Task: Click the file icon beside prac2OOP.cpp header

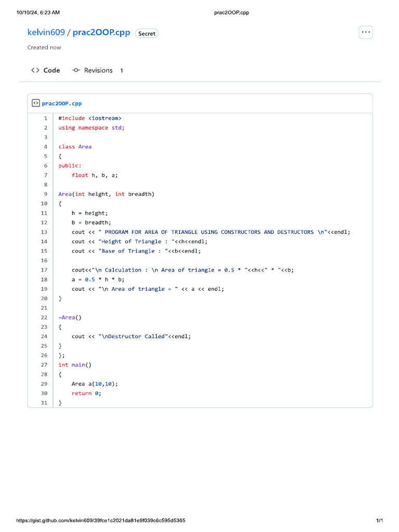Action: pyautogui.click(x=36, y=103)
